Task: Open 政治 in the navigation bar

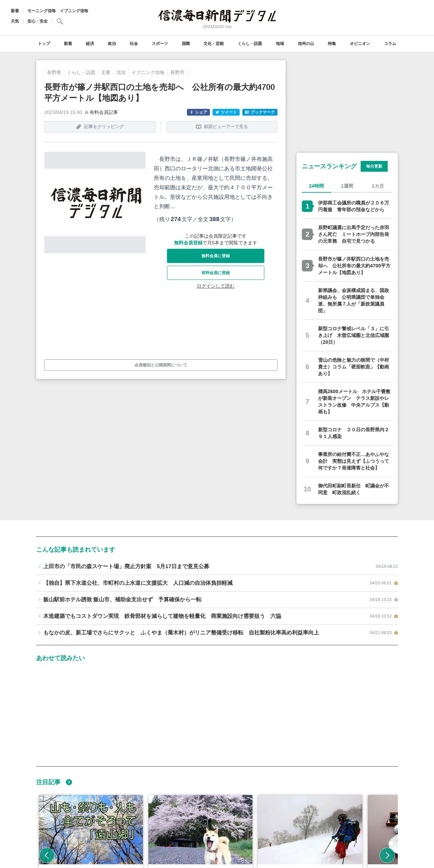Action: pyautogui.click(x=112, y=44)
